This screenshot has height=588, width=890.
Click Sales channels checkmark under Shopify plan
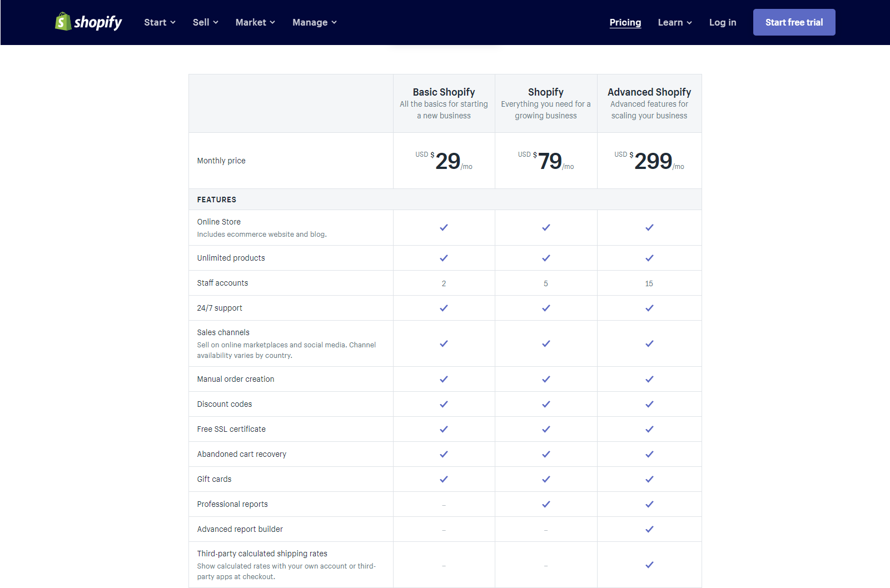(x=546, y=343)
